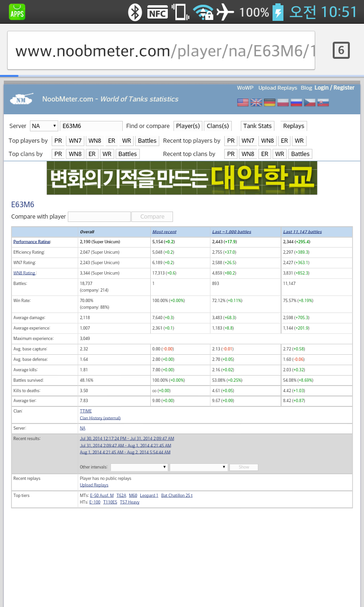Open the Korean alternative school banner ad
This screenshot has height=607, width=364.
click(x=182, y=178)
